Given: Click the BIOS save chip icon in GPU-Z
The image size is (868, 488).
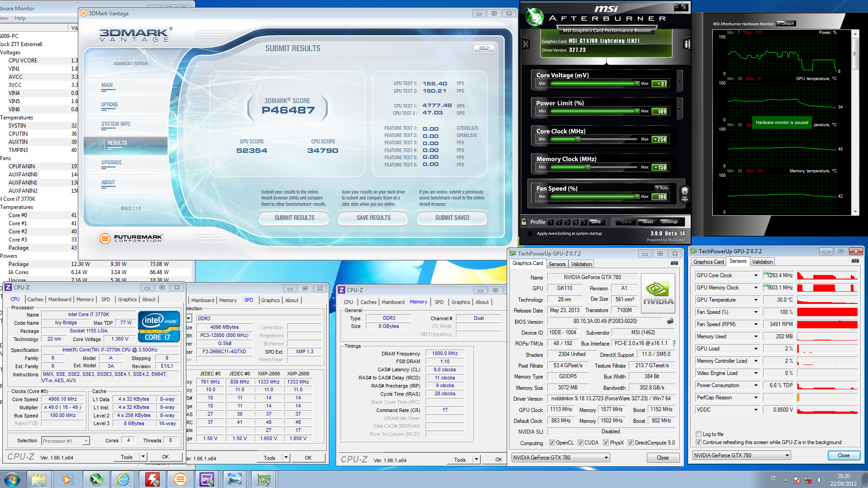Looking at the screenshot, I should (x=670, y=321).
